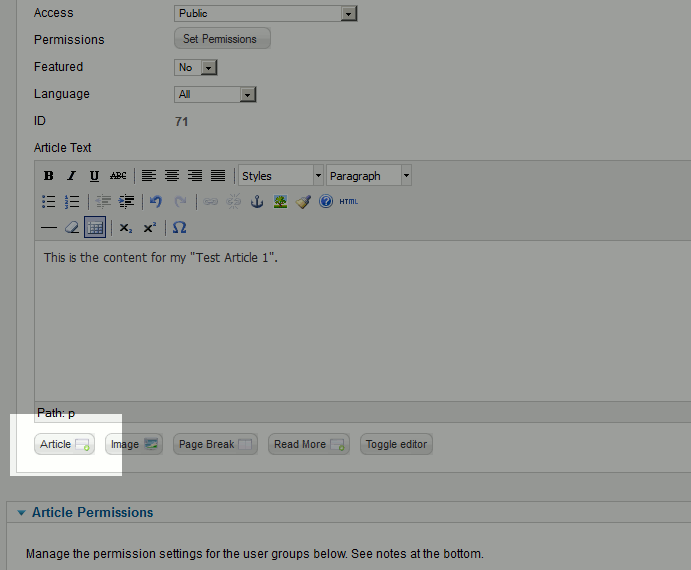Screen dimensions: 691x570
Task: Click inside the article text area
Action: (x=362, y=321)
